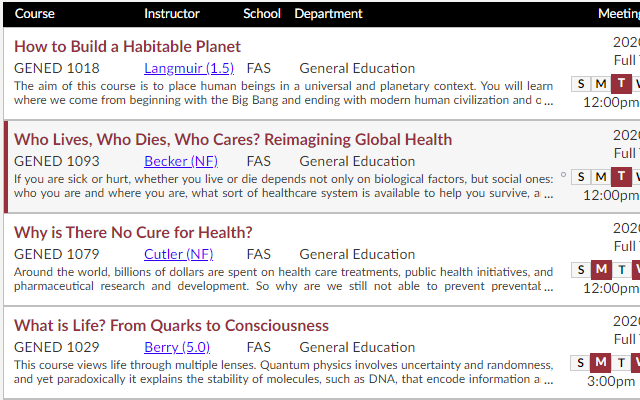Image resolution: width=640 pixels, height=400 pixels.
Task: Click Sunday day box for GENED 1029
Action: (581, 363)
